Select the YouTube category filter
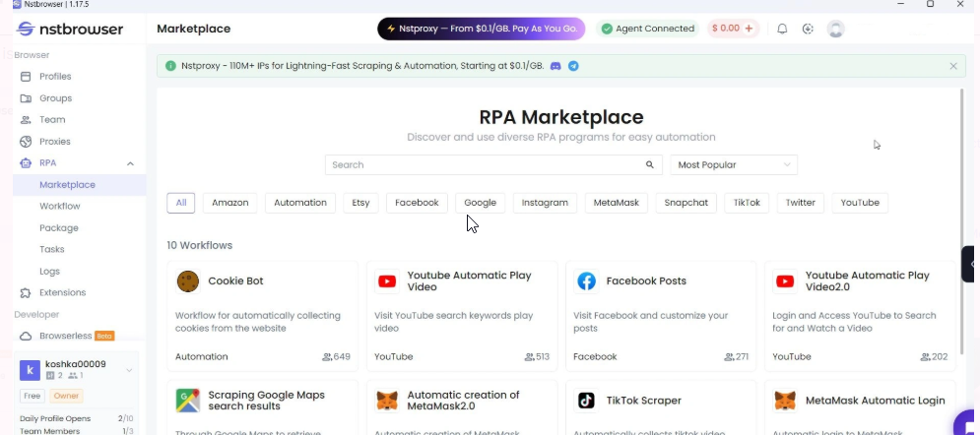980x435 pixels. point(859,203)
